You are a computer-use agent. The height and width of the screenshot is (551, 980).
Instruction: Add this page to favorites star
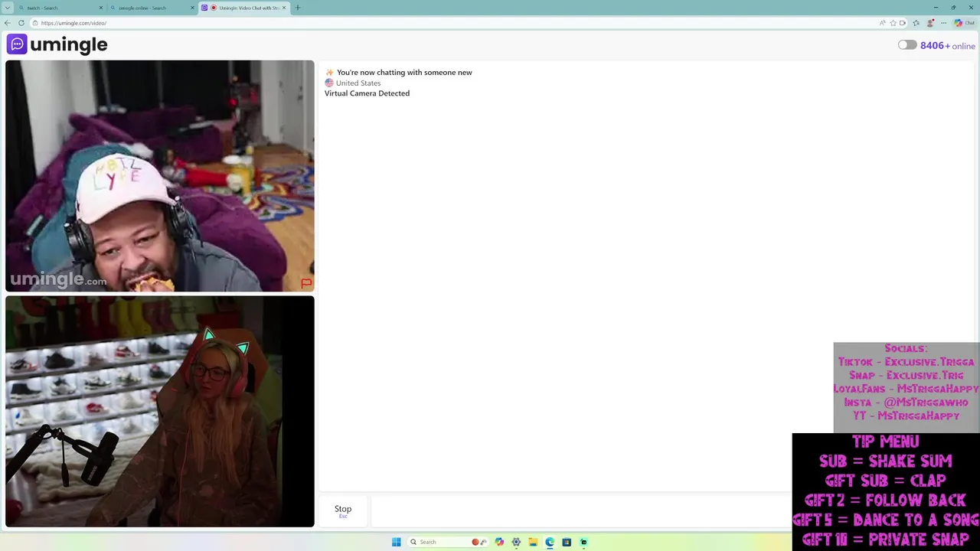click(893, 23)
